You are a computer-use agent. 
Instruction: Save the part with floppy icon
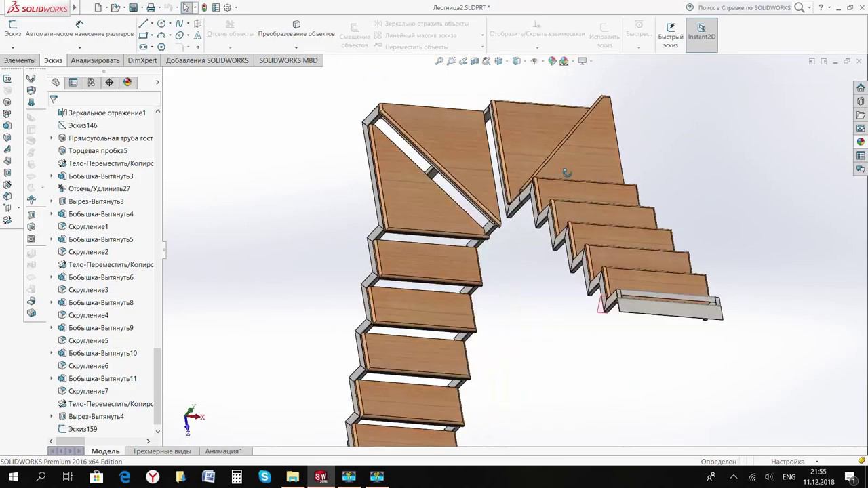coord(133,8)
